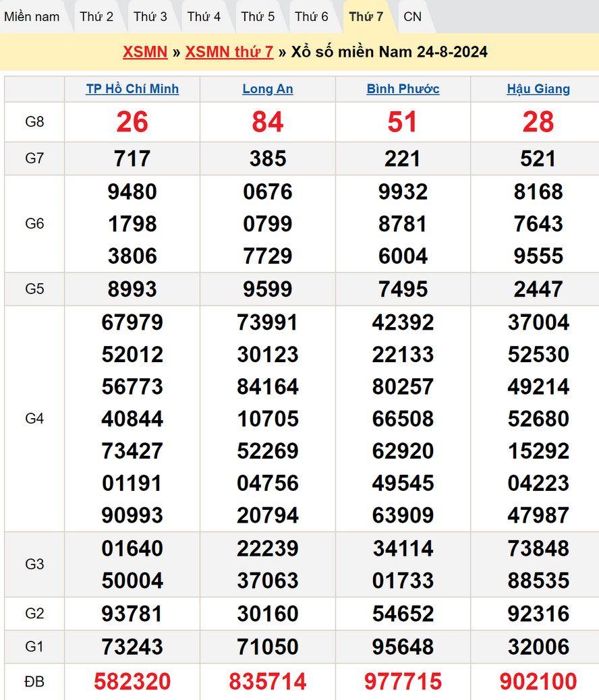599x700 pixels.
Task: Select Hậu Giang special prize 902100
Action: [538, 681]
